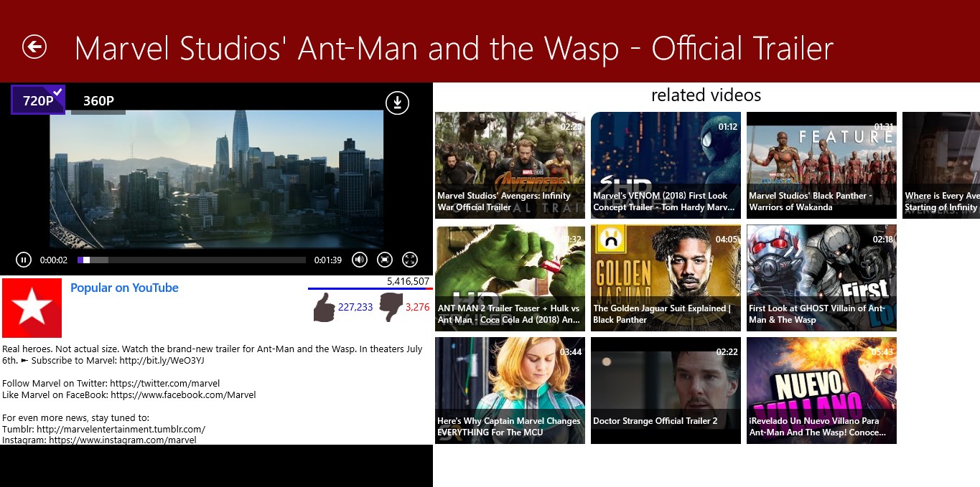Dislike the video with thumbs down
This screenshot has height=487, width=980.
coord(391,308)
